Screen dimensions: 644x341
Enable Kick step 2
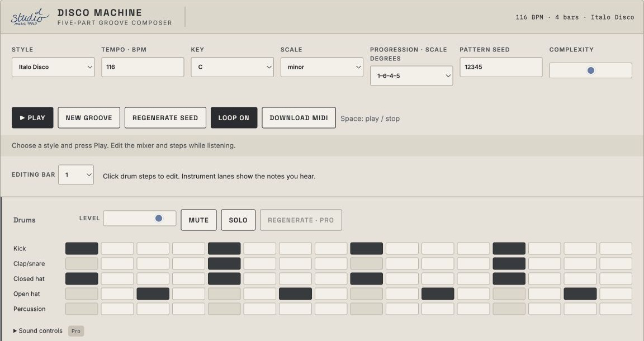(x=117, y=249)
